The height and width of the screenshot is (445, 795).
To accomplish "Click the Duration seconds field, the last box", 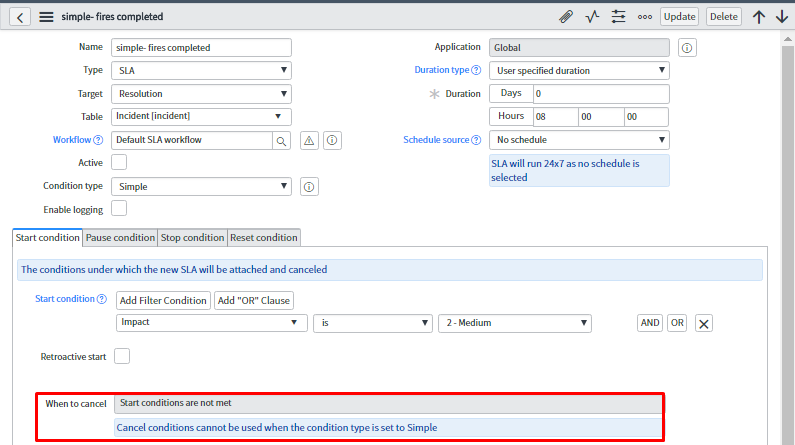I will pyautogui.click(x=646, y=117).
